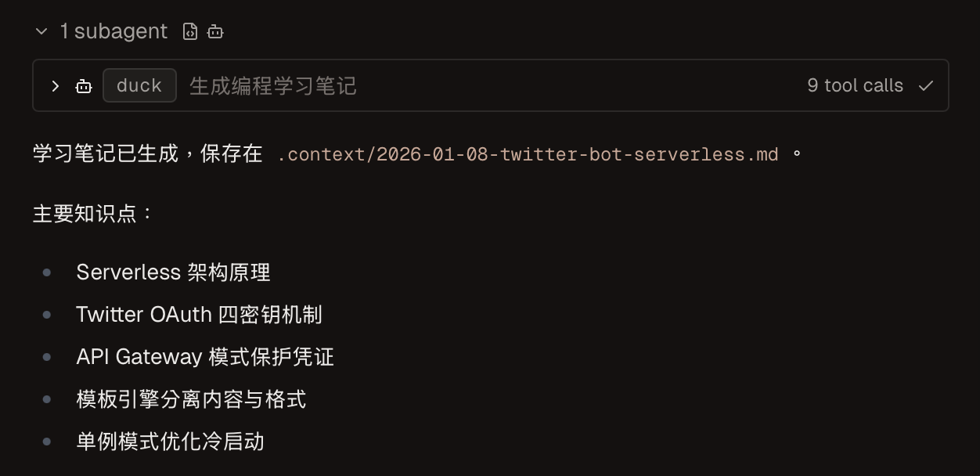
Task: Click the completed checkmark icon
Action: click(x=926, y=86)
